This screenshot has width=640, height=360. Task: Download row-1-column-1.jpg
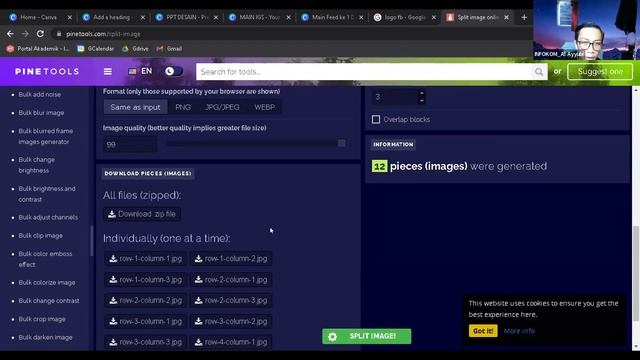point(145,258)
